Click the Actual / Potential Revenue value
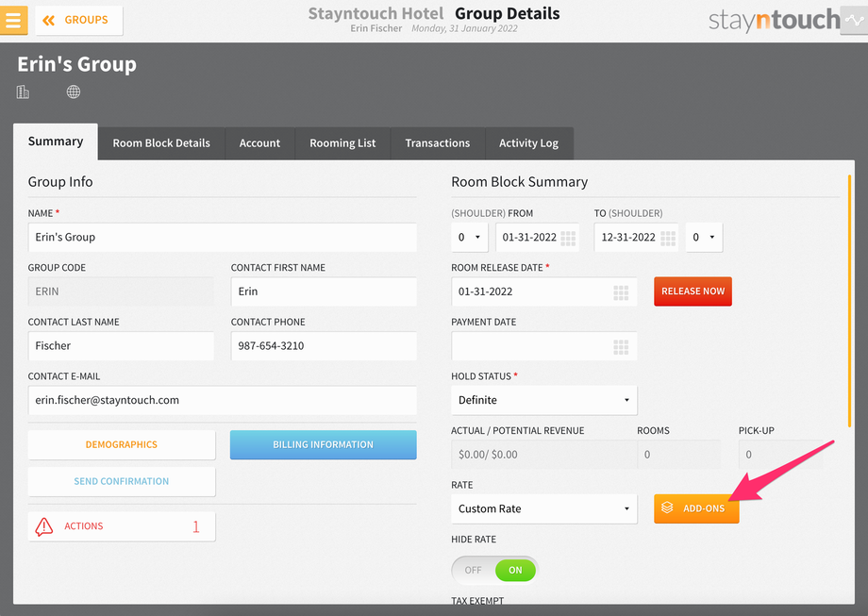868x616 pixels. point(543,455)
